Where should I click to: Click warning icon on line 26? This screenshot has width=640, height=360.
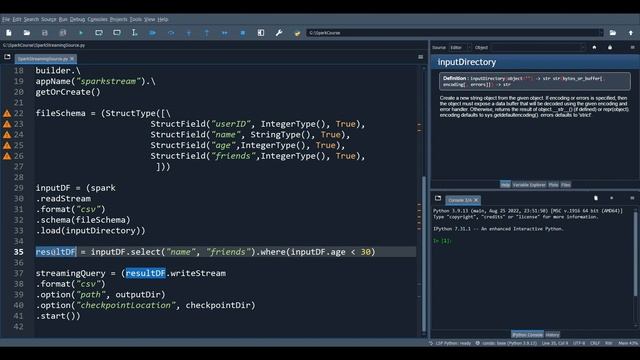tap(7, 156)
